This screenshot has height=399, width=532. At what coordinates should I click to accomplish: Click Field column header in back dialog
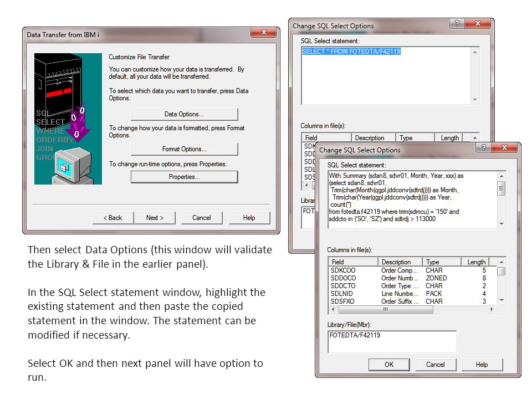(x=326, y=138)
